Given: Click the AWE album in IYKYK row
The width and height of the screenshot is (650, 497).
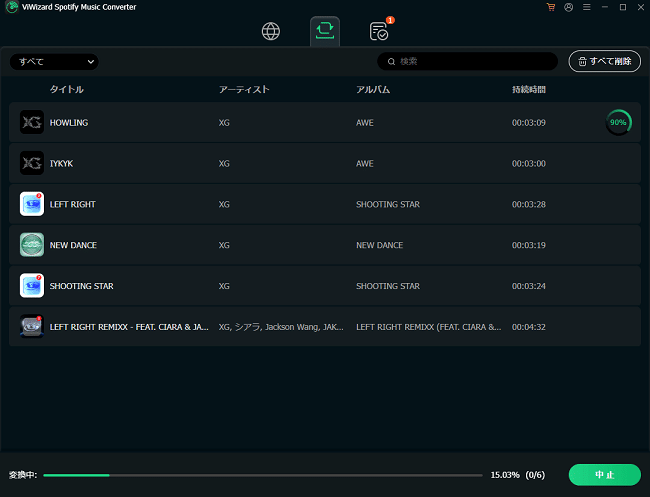Looking at the screenshot, I should (x=365, y=164).
